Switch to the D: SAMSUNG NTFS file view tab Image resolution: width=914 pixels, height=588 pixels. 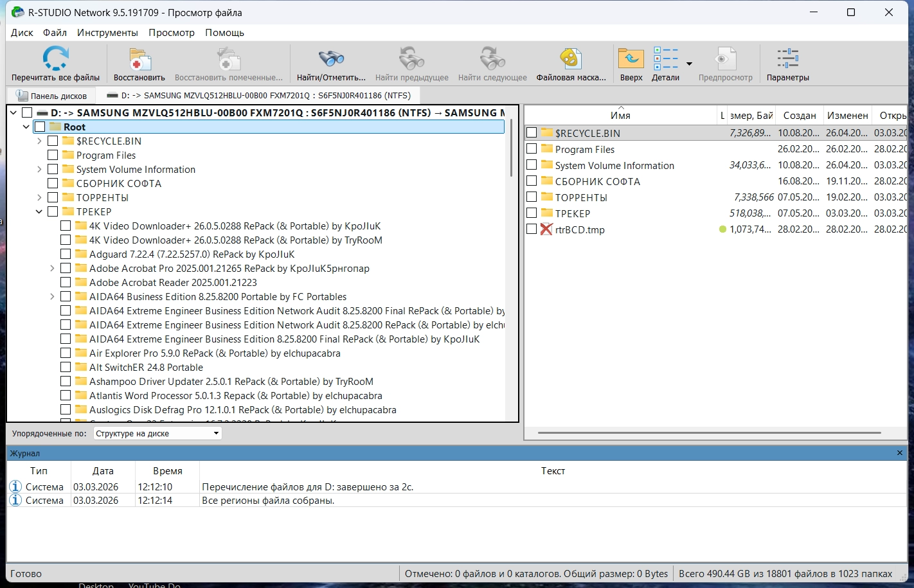(x=258, y=96)
